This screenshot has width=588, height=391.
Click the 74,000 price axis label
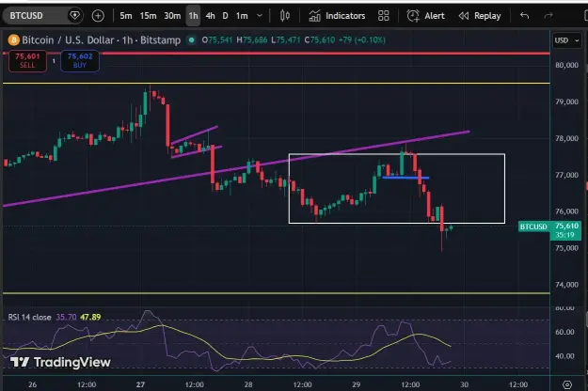[566, 285]
